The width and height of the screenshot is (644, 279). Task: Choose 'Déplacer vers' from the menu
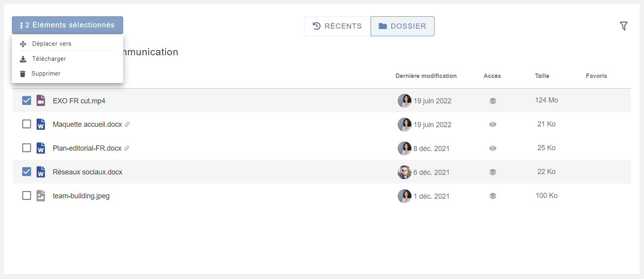[x=52, y=44]
